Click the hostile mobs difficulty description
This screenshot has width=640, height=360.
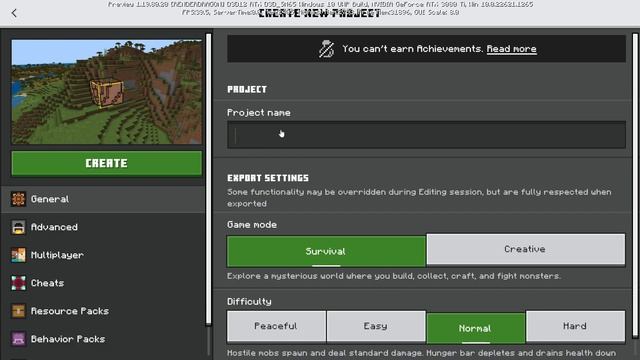[x=421, y=353]
